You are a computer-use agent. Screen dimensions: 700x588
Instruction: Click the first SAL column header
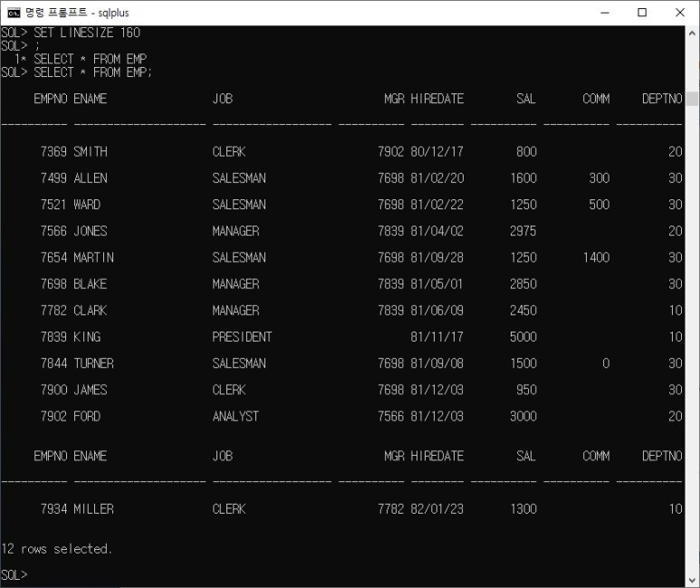coord(526,99)
